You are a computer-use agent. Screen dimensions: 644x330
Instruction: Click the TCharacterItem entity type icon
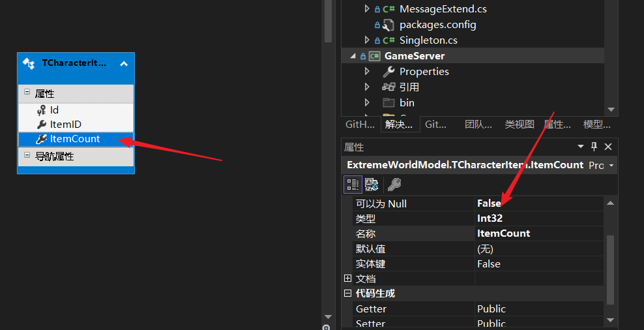29,63
